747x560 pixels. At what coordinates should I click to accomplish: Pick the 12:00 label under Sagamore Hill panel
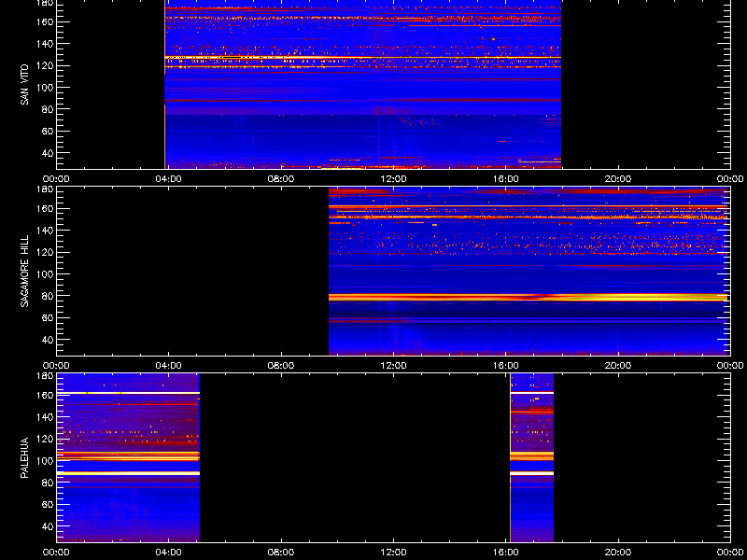tap(393, 366)
